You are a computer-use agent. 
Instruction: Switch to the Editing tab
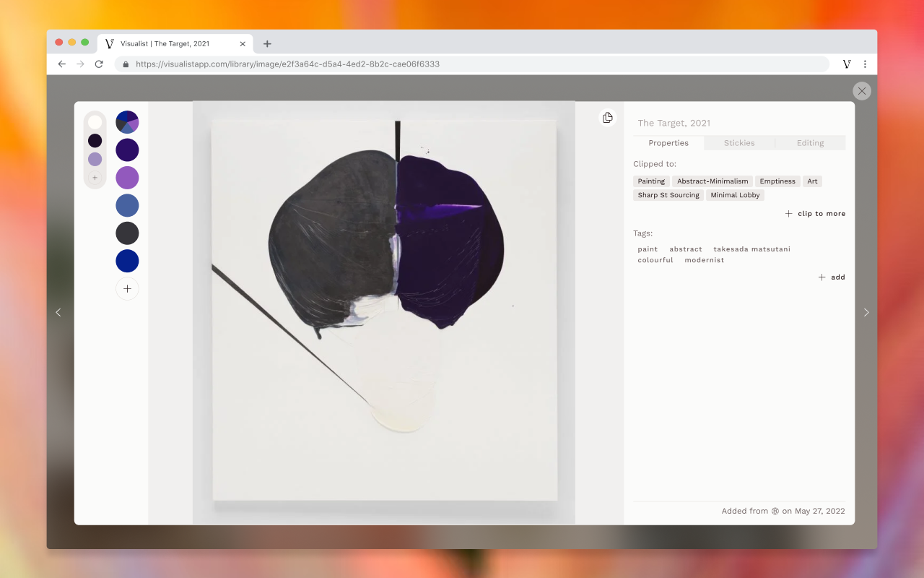(x=810, y=143)
